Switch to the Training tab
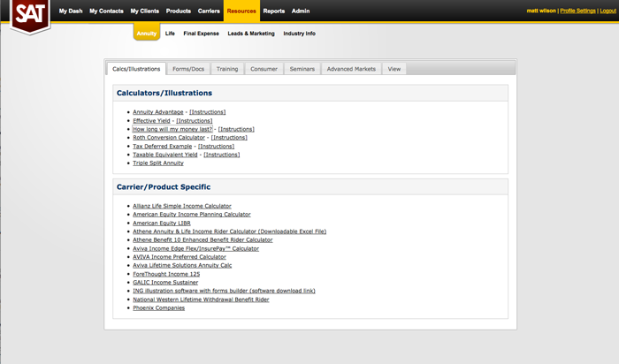Screen dimensions: 619x364 [227, 69]
